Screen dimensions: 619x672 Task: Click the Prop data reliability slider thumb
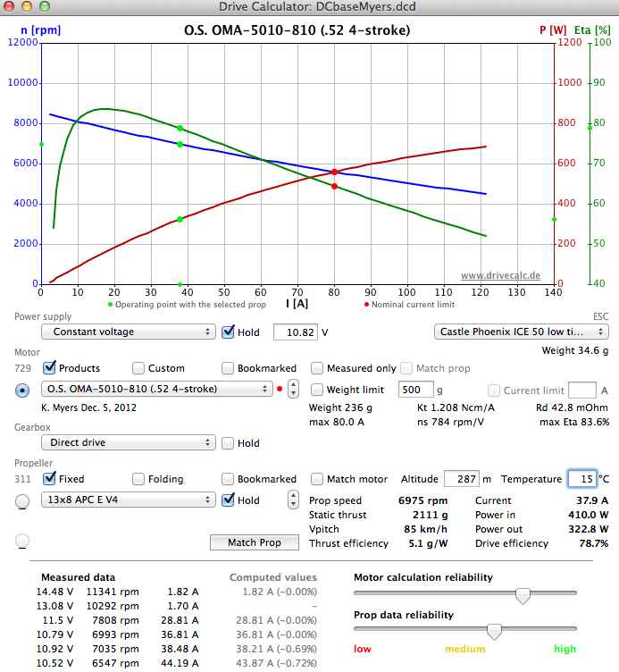coord(494,631)
